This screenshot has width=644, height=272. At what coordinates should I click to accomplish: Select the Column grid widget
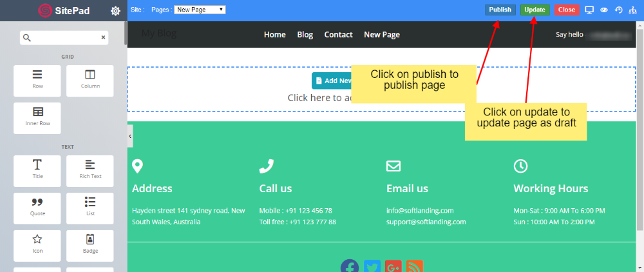tap(90, 80)
